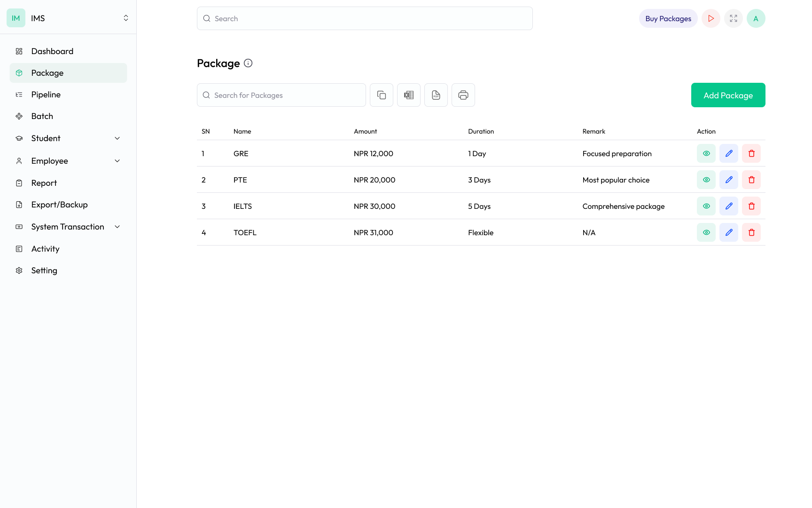
Task: Expand the System Transaction chevron
Action: tap(117, 227)
